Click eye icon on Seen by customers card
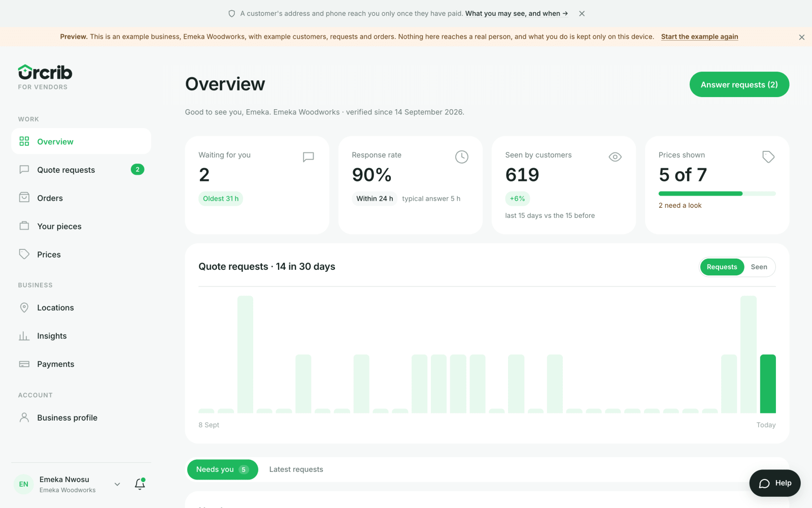 (615, 157)
